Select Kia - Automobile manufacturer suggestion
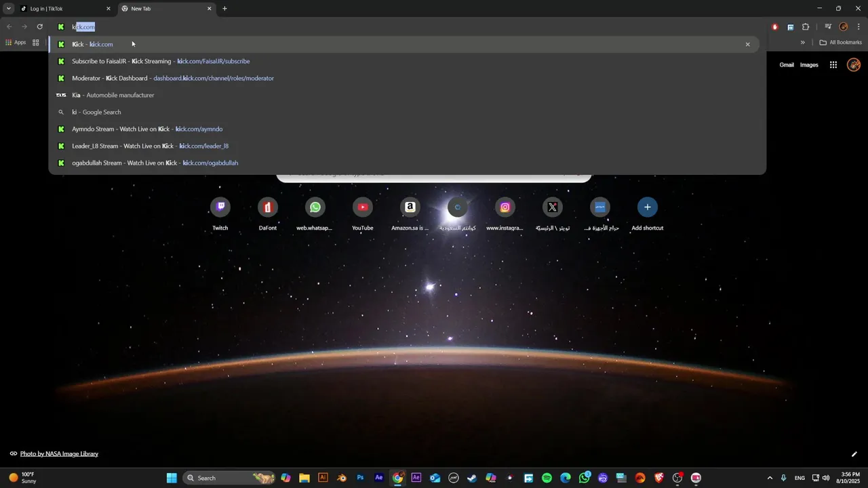The height and width of the screenshot is (488, 868). point(407,95)
